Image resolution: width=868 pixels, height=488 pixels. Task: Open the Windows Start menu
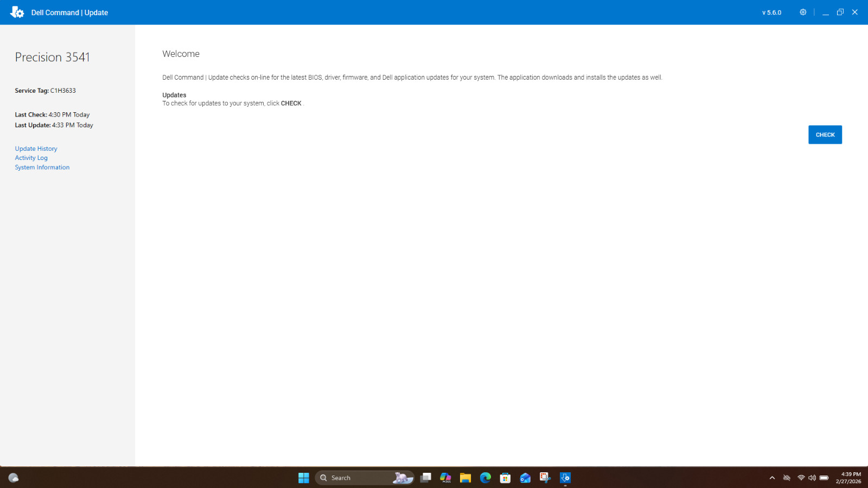click(303, 478)
